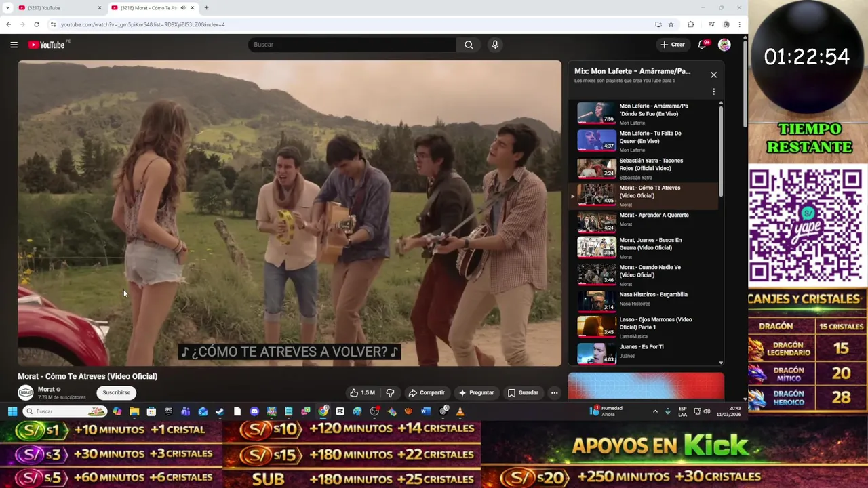Play Morat, Juanes - Besos En Guerra
The image size is (868, 488).
point(644,247)
